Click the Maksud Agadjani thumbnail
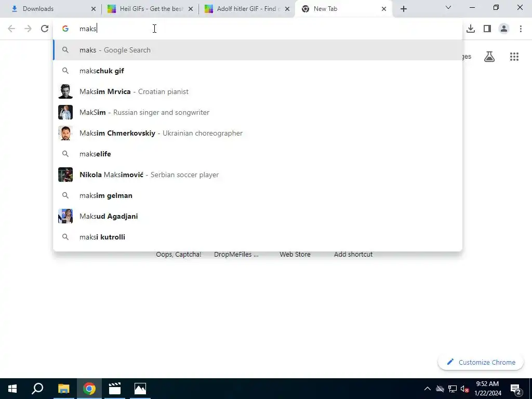The image size is (532, 399). click(65, 216)
